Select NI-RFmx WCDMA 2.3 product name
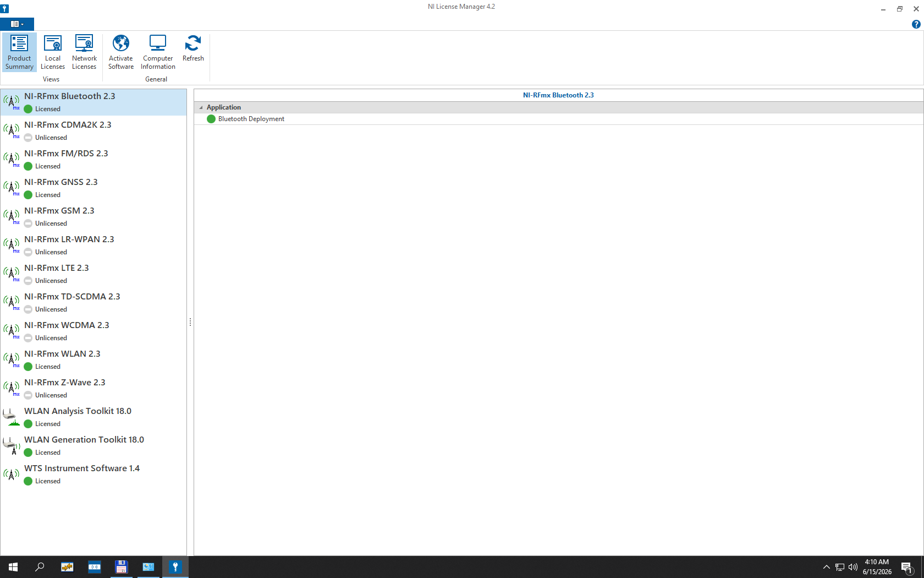 [x=67, y=325]
